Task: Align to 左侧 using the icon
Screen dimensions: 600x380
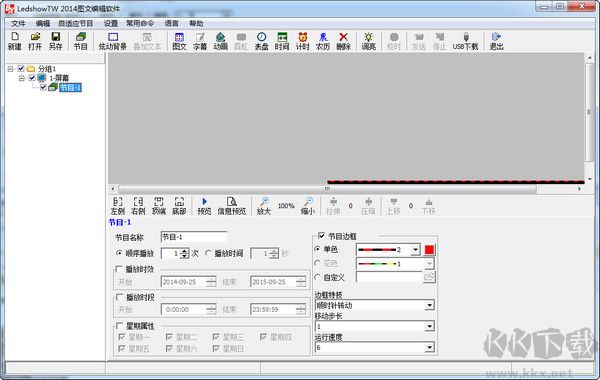Action: tap(118, 206)
